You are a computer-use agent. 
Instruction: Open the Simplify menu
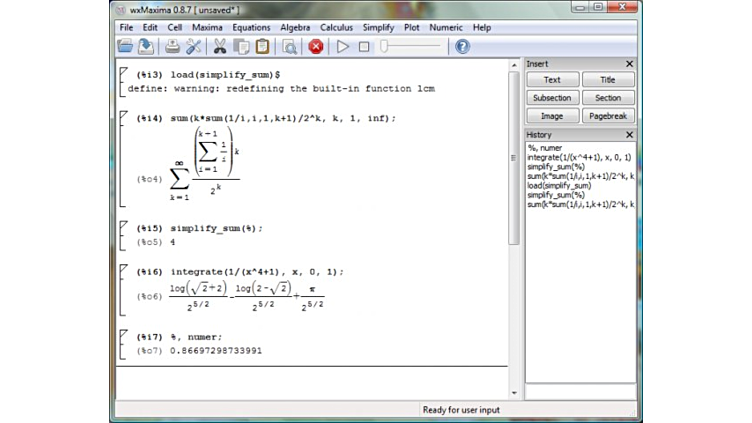pyautogui.click(x=378, y=27)
